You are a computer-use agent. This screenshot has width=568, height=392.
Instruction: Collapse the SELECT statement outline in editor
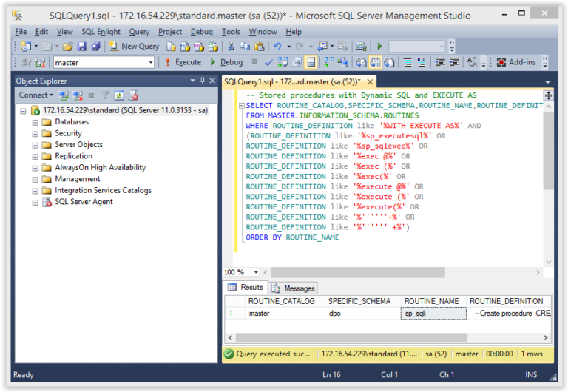tap(240, 106)
